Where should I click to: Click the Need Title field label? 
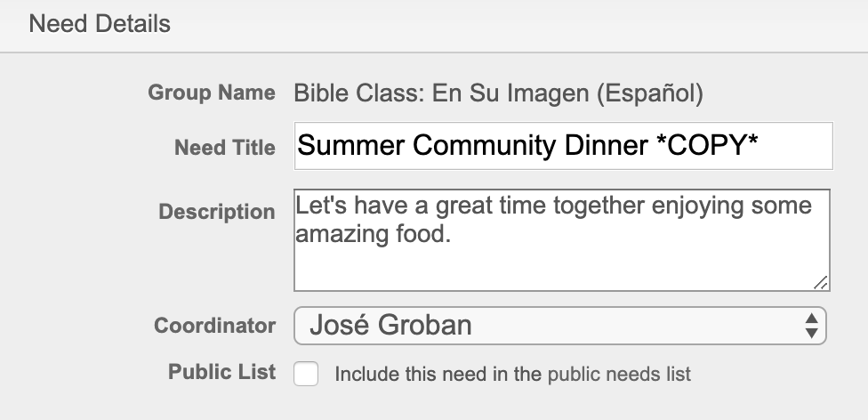(225, 148)
